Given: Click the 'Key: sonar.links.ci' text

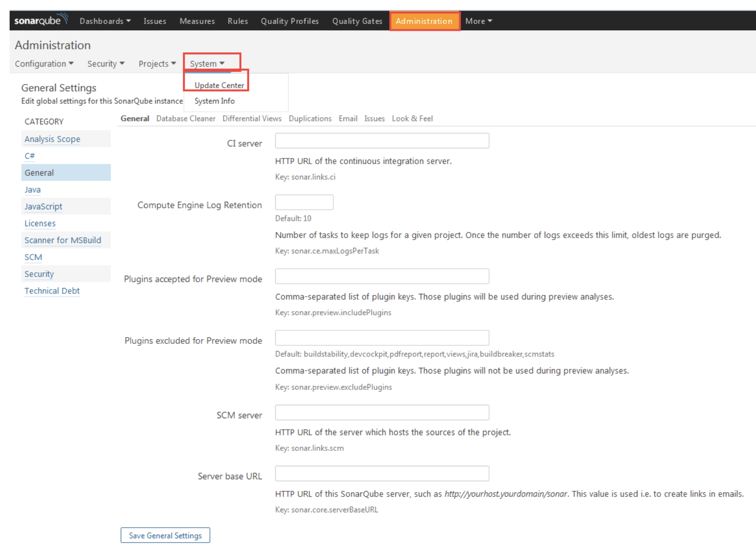Looking at the screenshot, I should pyautogui.click(x=305, y=177).
